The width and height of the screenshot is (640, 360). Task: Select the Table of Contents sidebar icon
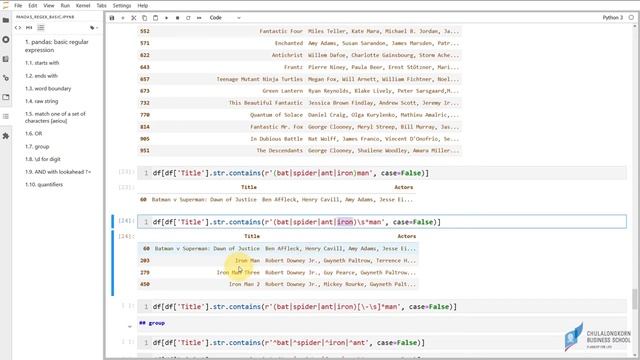point(6,117)
